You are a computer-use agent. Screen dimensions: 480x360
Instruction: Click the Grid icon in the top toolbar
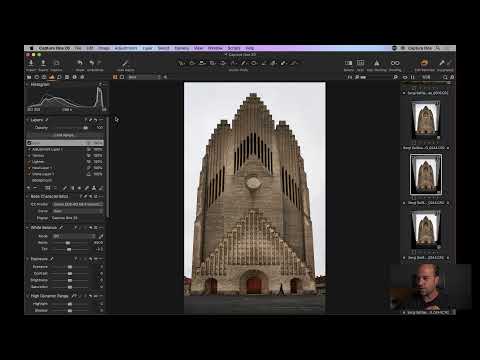click(360, 63)
